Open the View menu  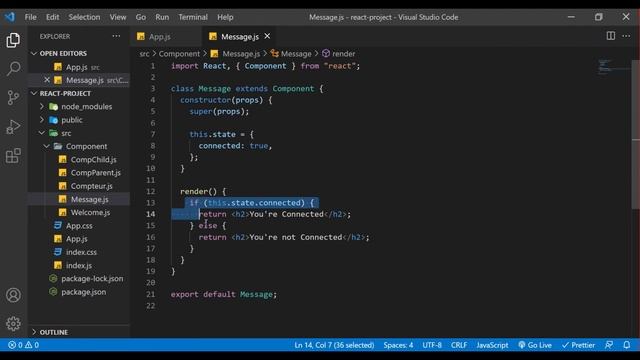[118, 17]
